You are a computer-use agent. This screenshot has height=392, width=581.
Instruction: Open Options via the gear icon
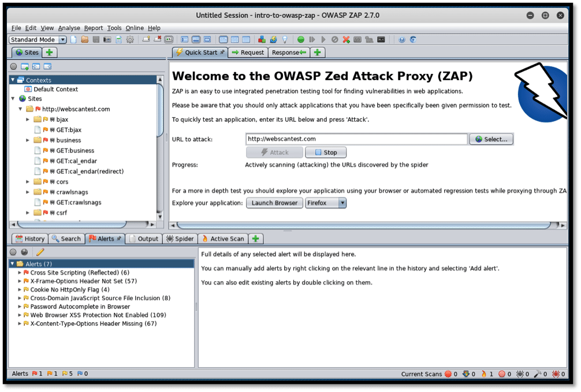tap(130, 40)
